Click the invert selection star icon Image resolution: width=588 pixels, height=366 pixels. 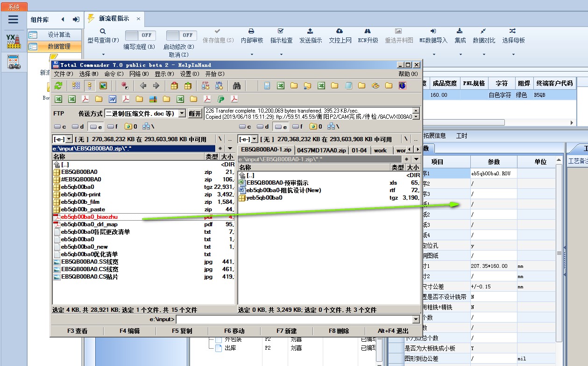tap(125, 86)
